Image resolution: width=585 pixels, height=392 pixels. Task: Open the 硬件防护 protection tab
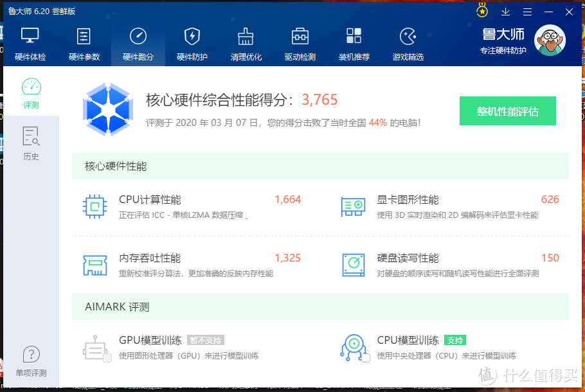(x=192, y=44)
